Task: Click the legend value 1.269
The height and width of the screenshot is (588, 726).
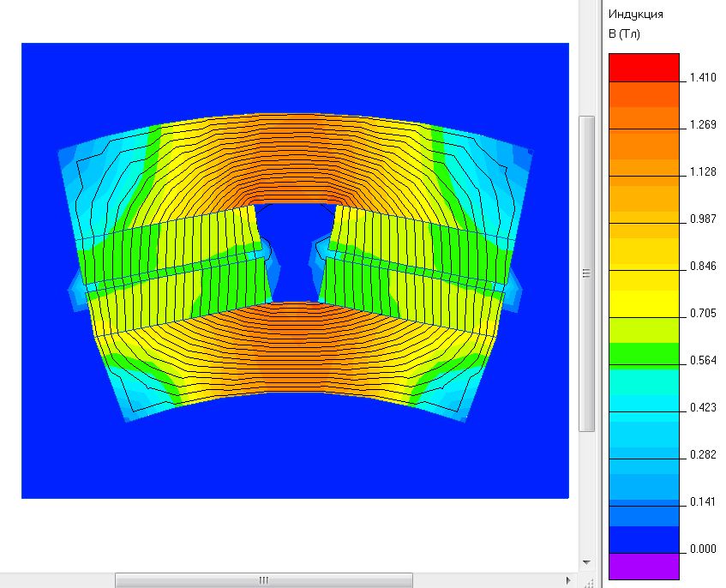Action: click(x=703, y=124)
